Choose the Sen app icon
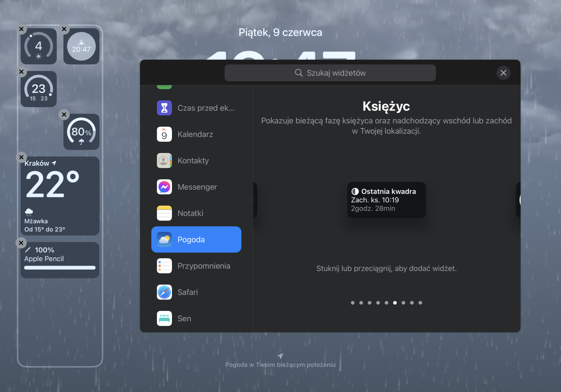This screenshot has height=392, width=561. 164,318
